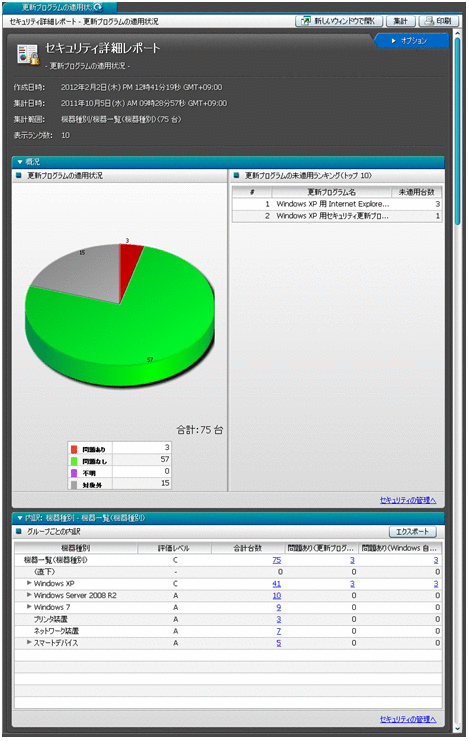Select the ネットワーク装置 row

[x=228, y=631]
